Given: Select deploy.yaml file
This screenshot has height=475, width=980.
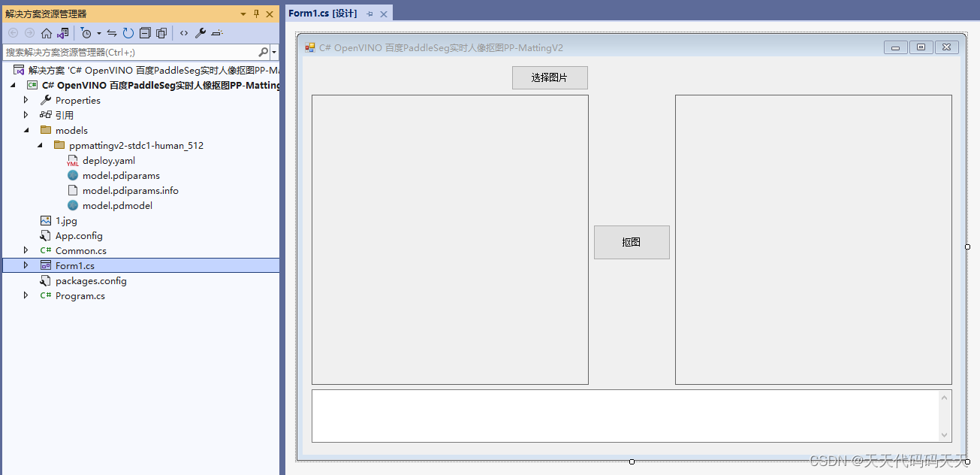Looking at the screenshot, I should pos(101,160).
